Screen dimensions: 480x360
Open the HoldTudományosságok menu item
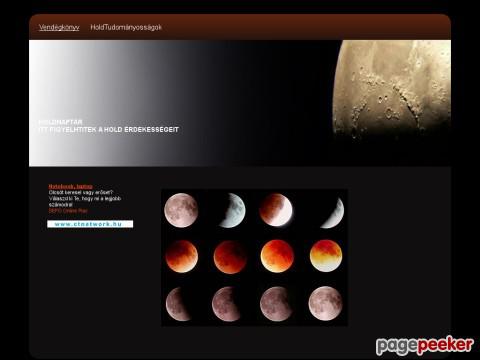pos(126,27)
